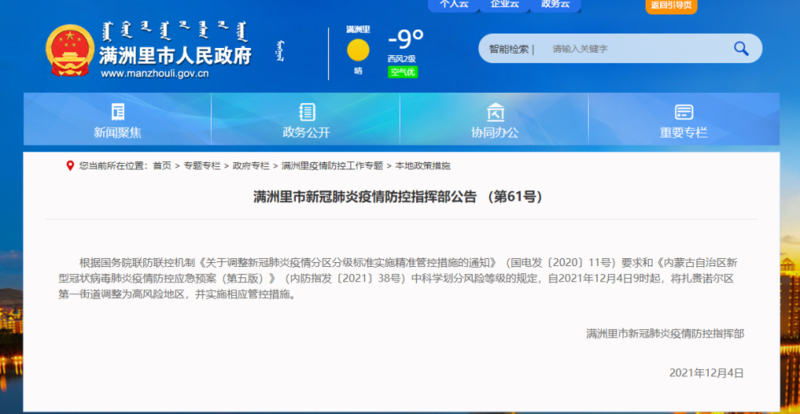Click the 协同办公 building icon
Viewport: 800px width, 414px height.
[x=494, y=112]
